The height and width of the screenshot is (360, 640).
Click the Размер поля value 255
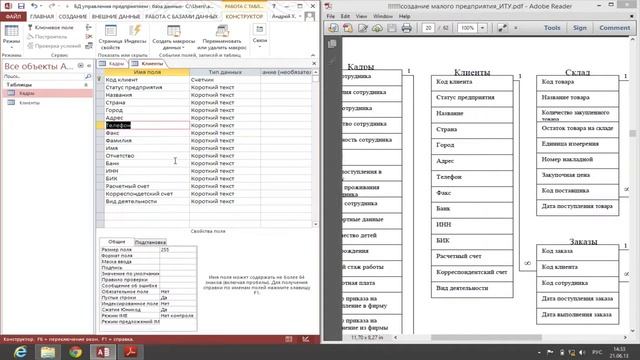coord(178,249)
